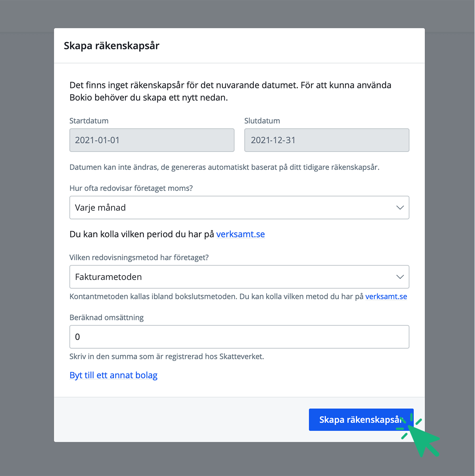Screen dimensions: 475x476
Task: Click the Beräknad omsättning label
Action: pyautogui.click(x=106, y=318)
